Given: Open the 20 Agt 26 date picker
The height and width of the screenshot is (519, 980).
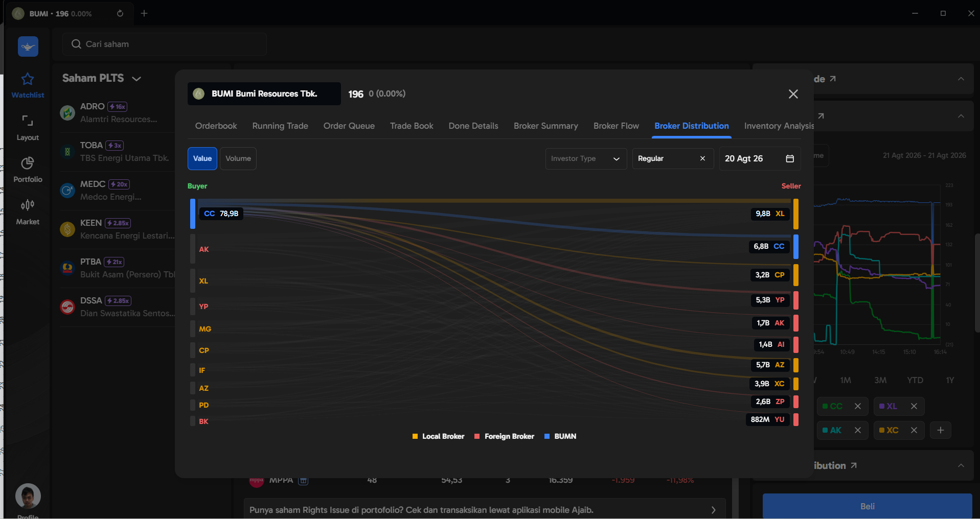Looking at the screenshot, I should click(760, 158).
